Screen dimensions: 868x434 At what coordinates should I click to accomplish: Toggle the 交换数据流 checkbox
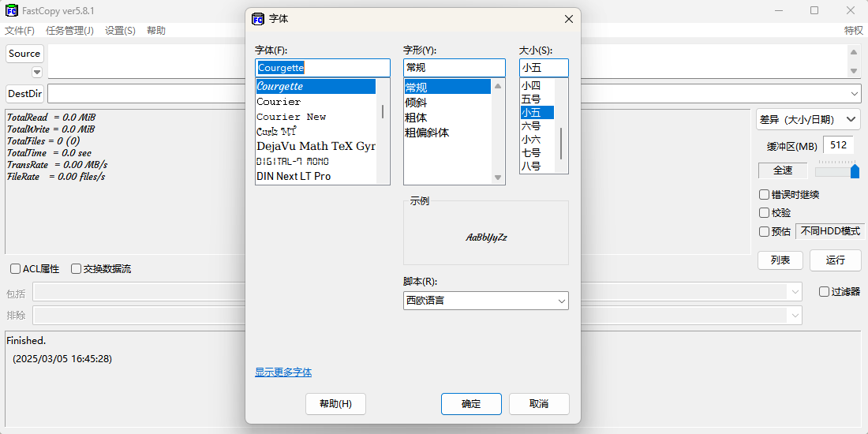tap(76, 268)
